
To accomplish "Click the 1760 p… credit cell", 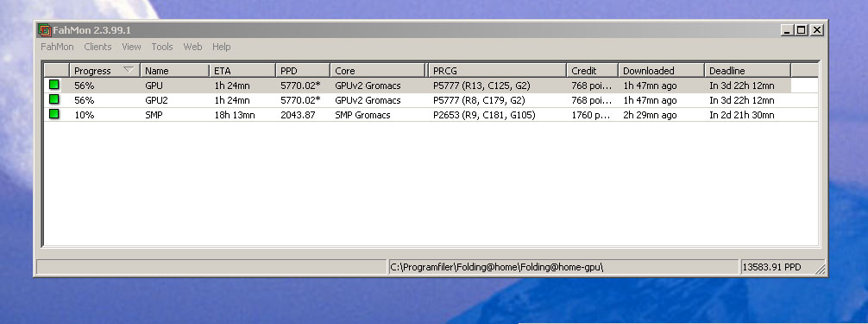I will click(592, 115).
